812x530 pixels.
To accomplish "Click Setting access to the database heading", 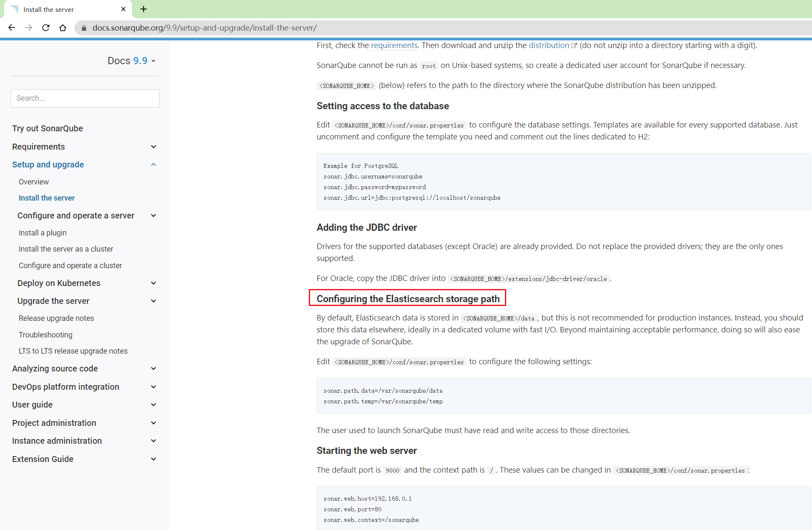I will pos(383,106).
